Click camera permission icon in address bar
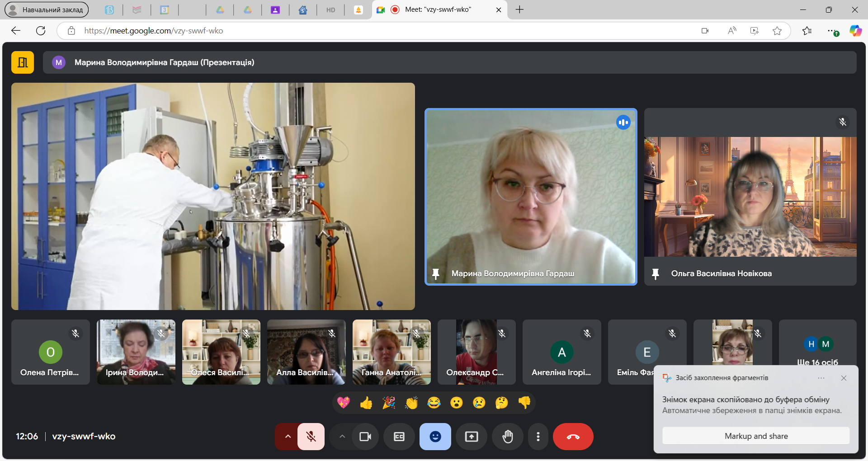This screenshot has width=868, height=461. pos(705,31)
